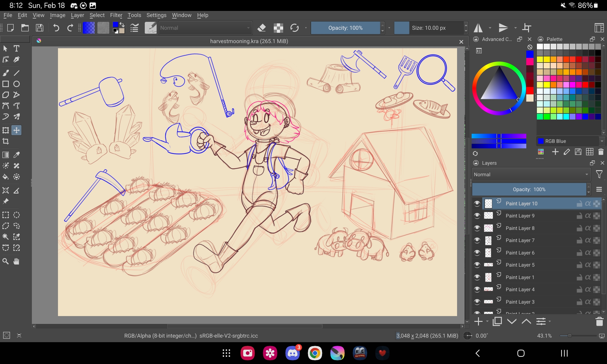The height and width of the screenshot is (364, 607).
Task: Open the Layer menu
Action: click(x=77, y=15)
